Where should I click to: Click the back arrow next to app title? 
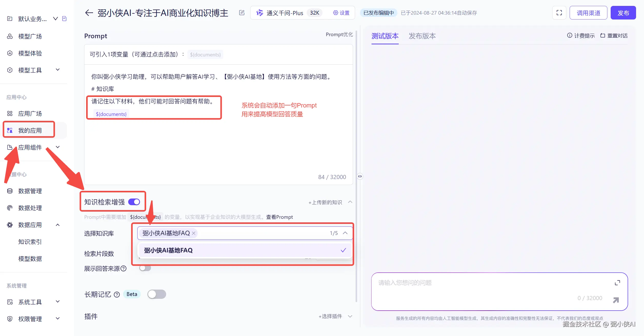[89, 13]
